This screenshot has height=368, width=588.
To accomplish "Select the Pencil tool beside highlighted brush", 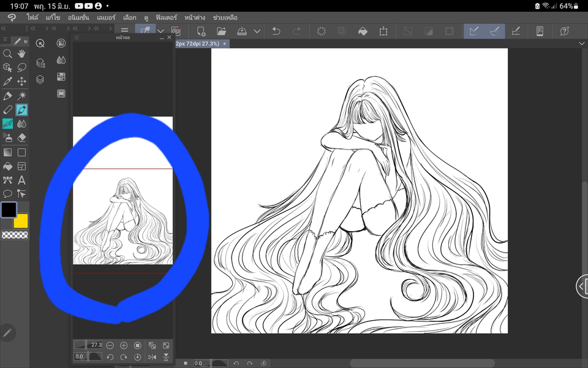I will (7, 110).
